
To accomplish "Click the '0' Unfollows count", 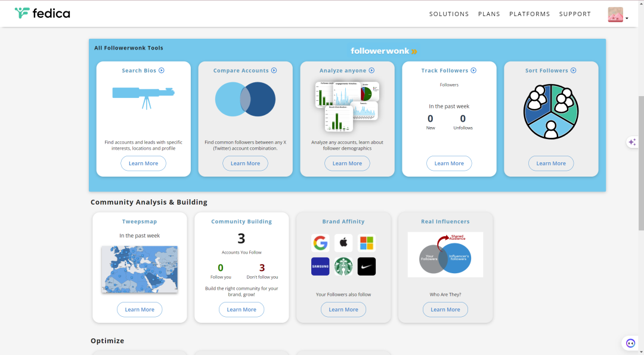I will [463, 119].
